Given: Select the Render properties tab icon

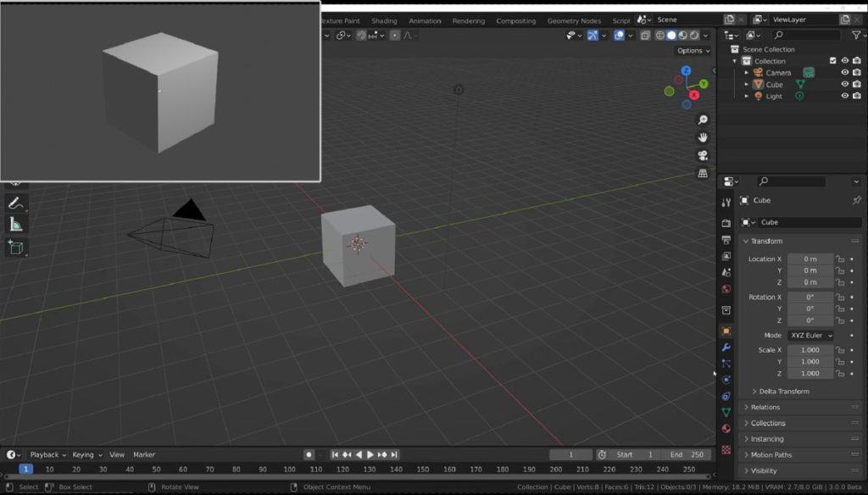Looking at the screenshot, I should click(726, 224).
